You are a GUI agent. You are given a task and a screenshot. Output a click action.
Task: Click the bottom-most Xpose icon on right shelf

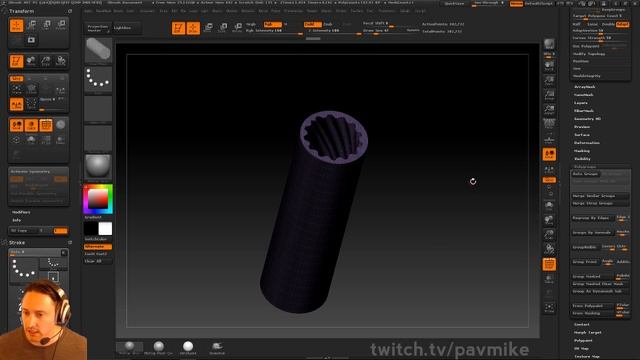pyautogui.click(x=549, y=308)
